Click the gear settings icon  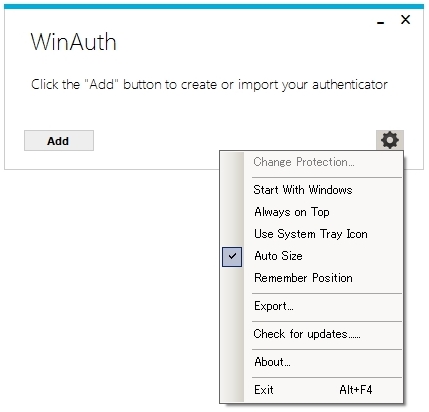(x=389, y=140)
